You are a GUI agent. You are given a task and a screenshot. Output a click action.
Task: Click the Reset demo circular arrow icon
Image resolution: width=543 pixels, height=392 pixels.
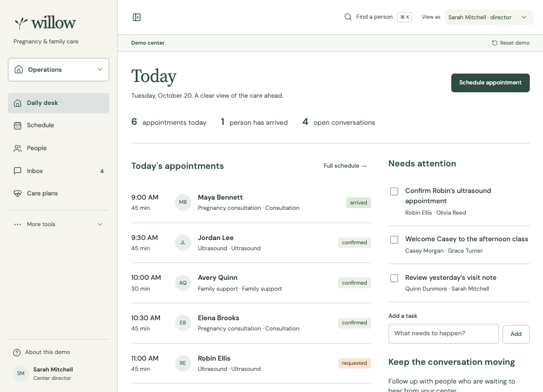[495, 43]
